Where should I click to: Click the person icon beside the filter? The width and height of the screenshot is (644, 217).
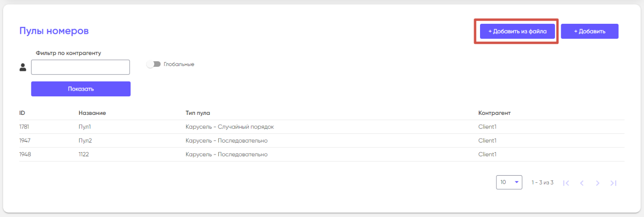pyautogui.click(x=23, y=67)
